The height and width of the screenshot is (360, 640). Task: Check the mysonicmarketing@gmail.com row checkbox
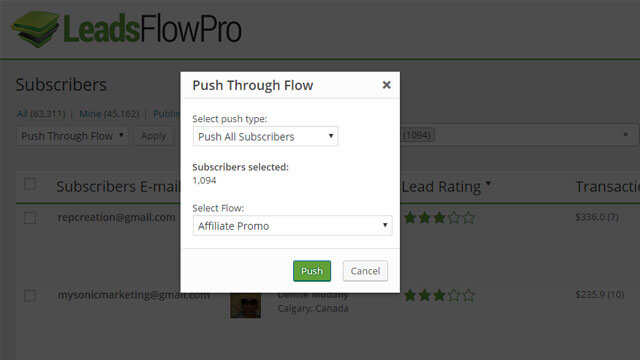coord(30,295)
